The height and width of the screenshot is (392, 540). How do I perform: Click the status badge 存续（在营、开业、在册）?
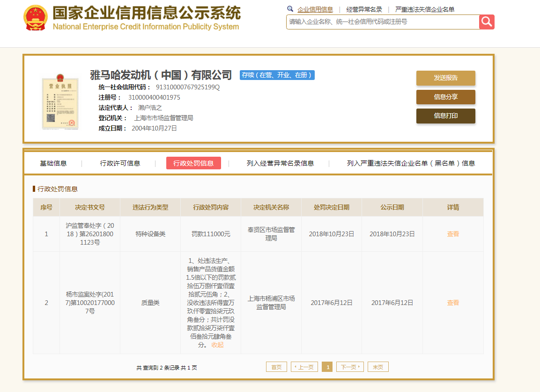277,75
